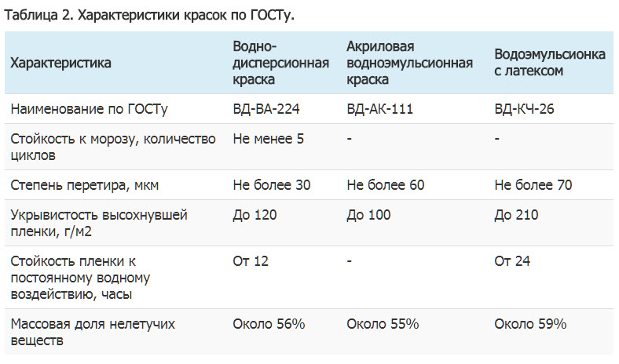Select the 'Не менее 5' value
Screen dimensions: 619x364
[x=268, y=139]
